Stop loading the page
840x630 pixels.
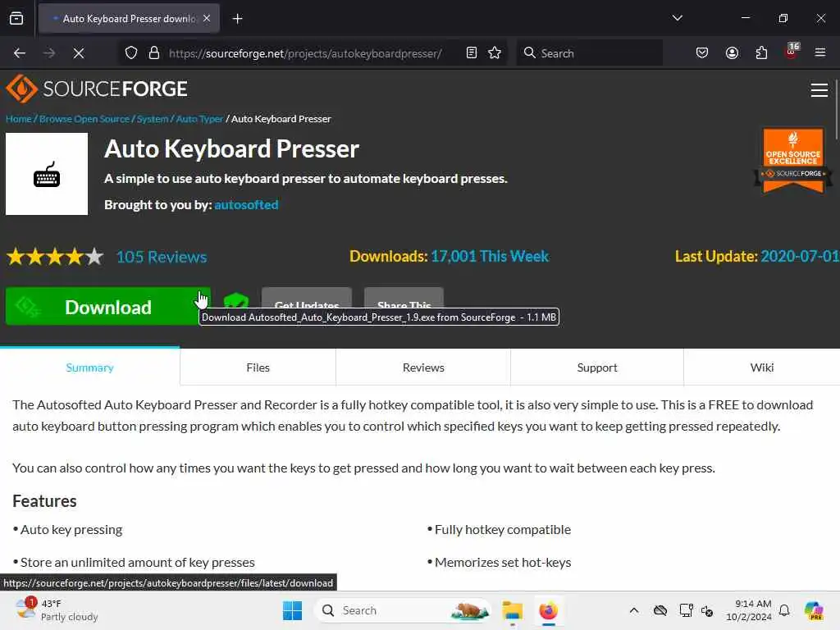[78, 53]
